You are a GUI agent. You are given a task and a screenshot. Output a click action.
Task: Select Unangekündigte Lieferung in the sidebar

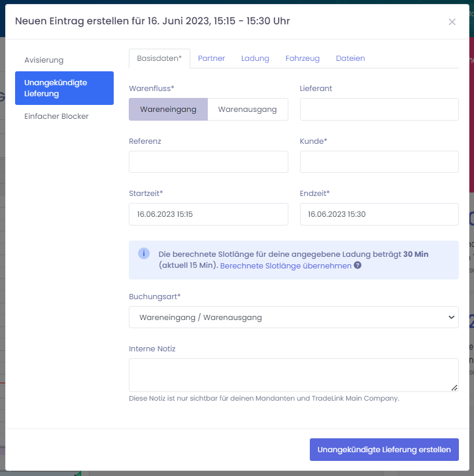[x=64, y=88]
